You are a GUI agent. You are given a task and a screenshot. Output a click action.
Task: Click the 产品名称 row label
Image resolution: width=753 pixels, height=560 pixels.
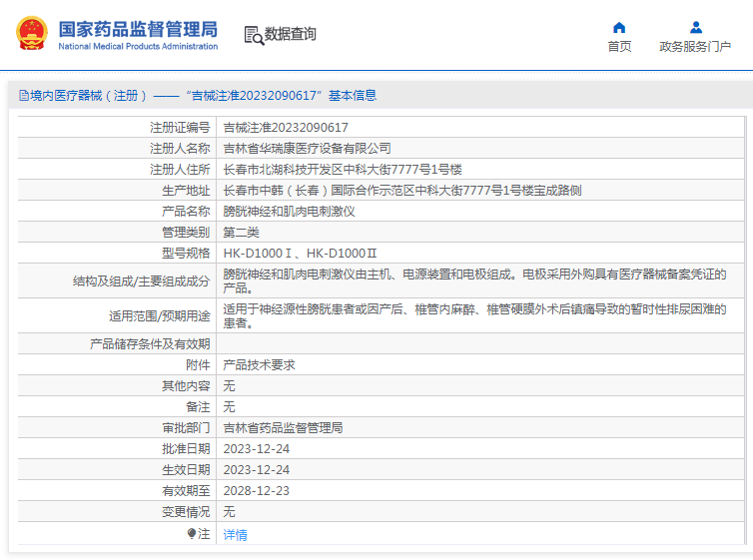(x=186, y=212)
